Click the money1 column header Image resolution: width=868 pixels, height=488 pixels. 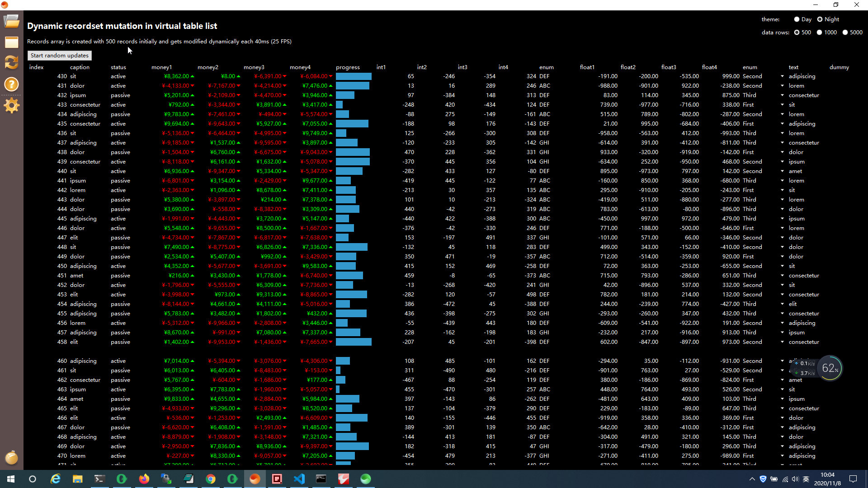click(x=161, y=67)
